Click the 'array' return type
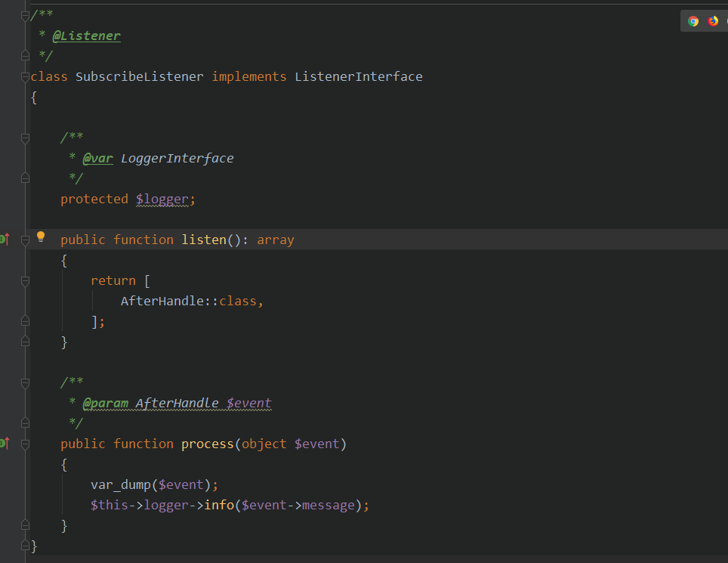The height and width of the screenshot is (563, 728). (276, 240)
